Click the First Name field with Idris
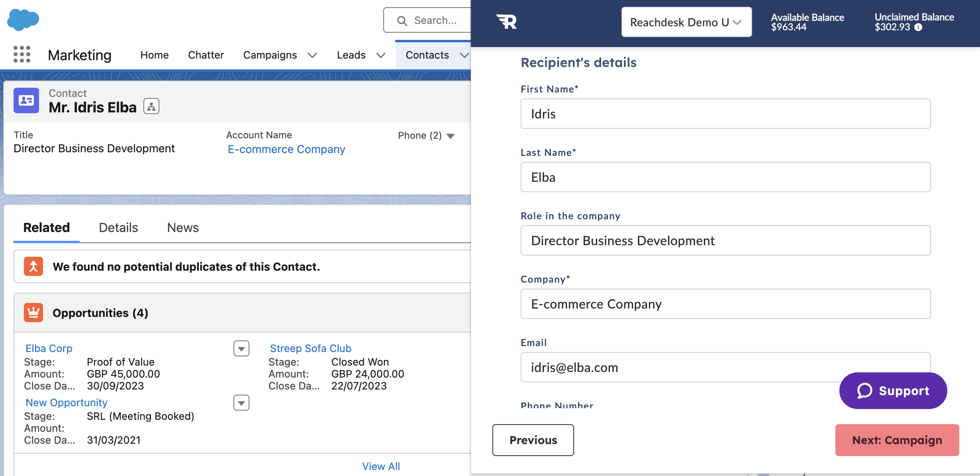This screenshot has height=476, width=980. [725, 114]
